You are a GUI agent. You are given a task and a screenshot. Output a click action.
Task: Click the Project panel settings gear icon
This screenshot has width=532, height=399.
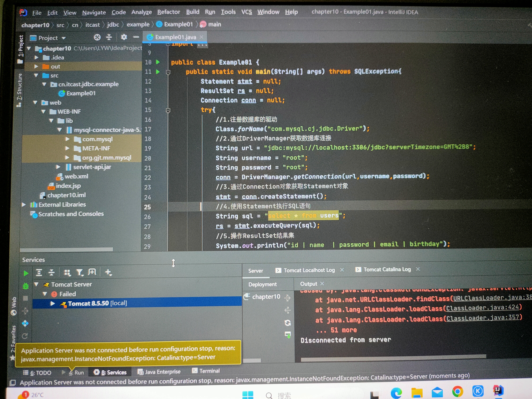[124, 37]
